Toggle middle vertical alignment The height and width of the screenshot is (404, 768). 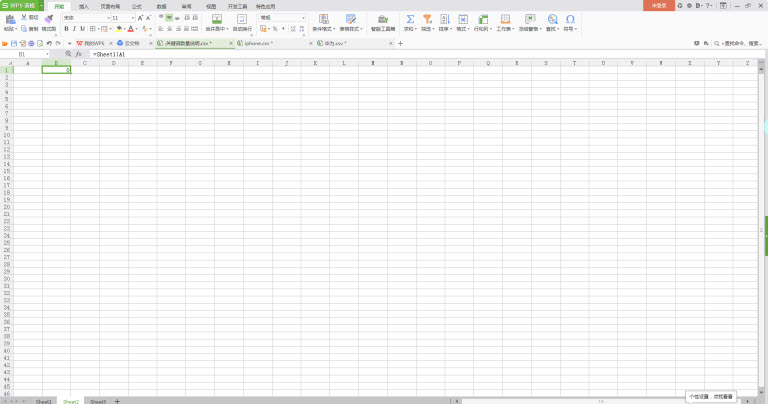[169, 18]
